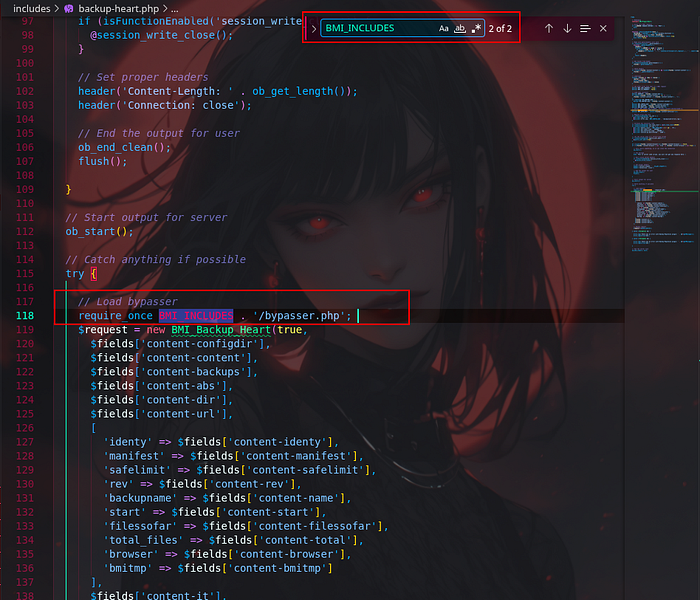Image resolution: width=700 pixels, height=600 pixels.
Task: Click the highlighted BMI_INCLUDES match on line 118
Action: pos(196,316)
